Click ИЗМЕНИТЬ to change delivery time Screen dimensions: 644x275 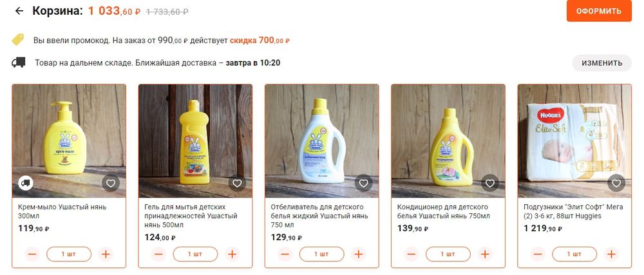pos(601,63)
